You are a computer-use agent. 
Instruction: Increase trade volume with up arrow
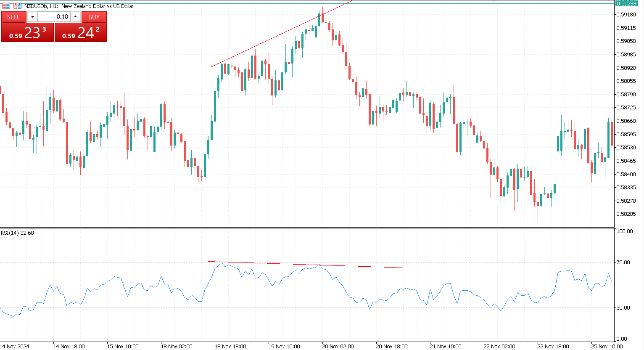click(x=76, y=17)
